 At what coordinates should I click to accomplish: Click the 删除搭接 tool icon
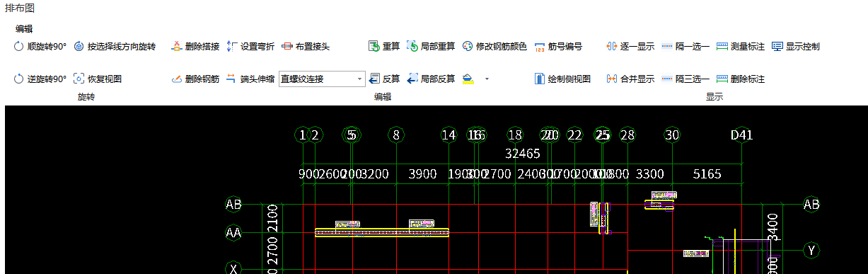click(x=177, y=47)
